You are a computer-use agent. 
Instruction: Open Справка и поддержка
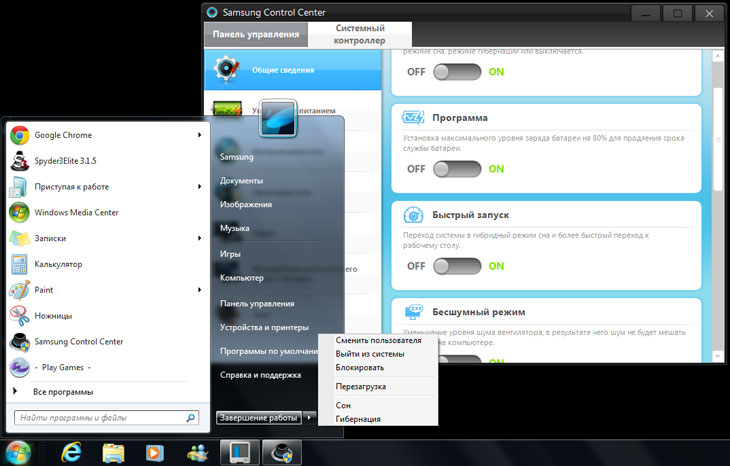click(x=260, y=375)
